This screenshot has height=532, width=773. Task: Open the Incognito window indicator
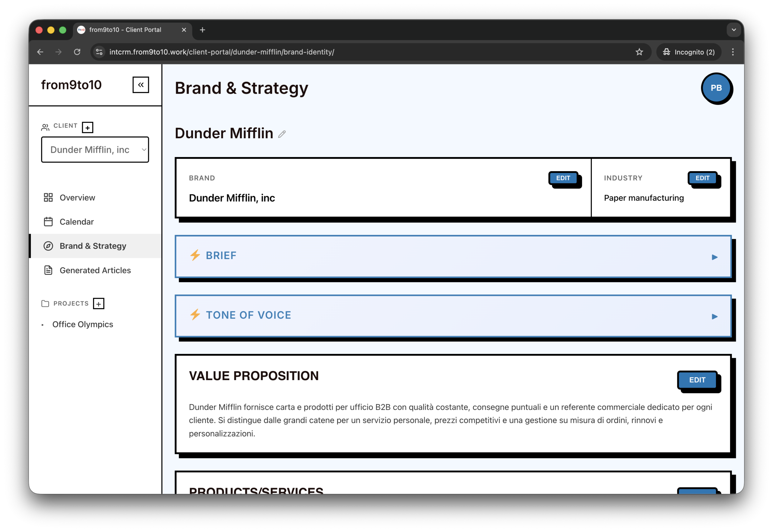click(689, 52)
